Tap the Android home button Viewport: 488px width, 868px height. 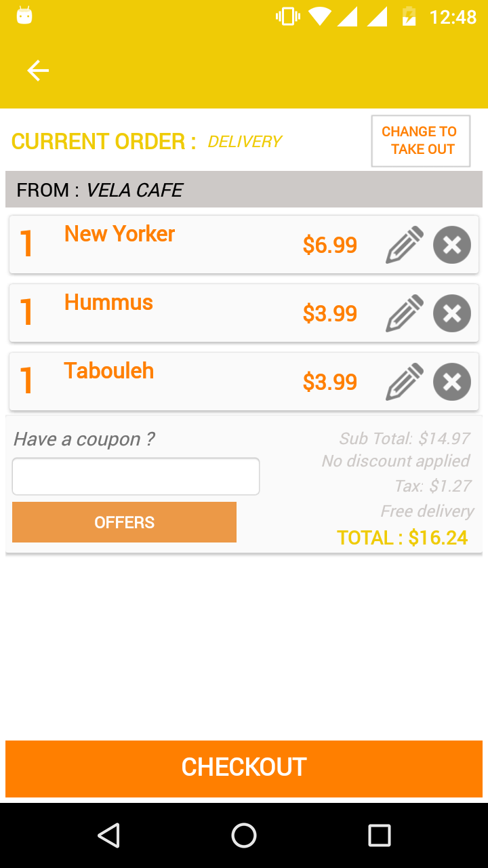244,835
